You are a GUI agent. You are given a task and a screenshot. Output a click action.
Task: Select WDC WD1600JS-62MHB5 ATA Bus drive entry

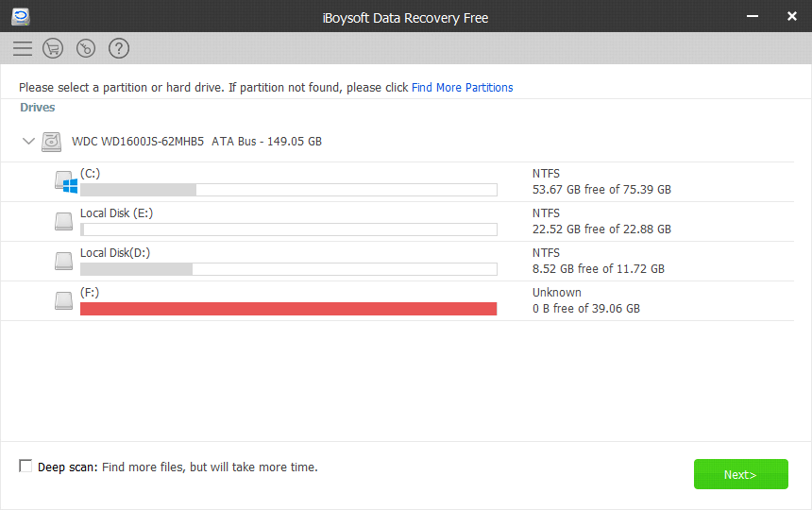[196, 142]
